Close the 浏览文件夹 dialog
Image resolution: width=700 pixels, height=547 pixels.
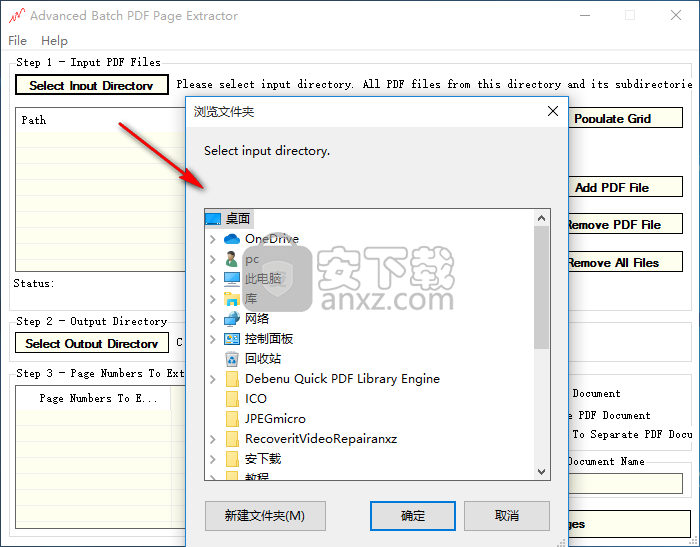[x=553, y=111]
